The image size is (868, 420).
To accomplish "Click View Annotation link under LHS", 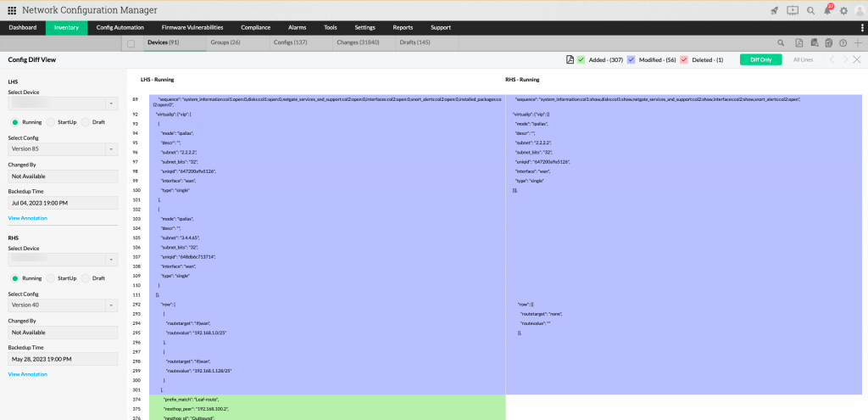I will coord(28,218).
